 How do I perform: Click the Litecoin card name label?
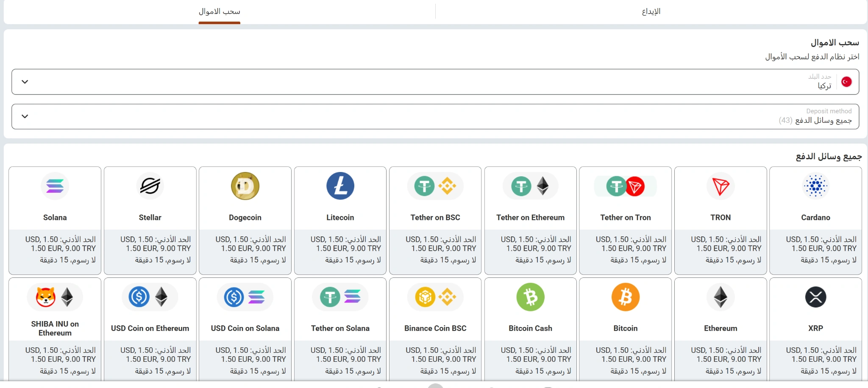pos(340,217)
